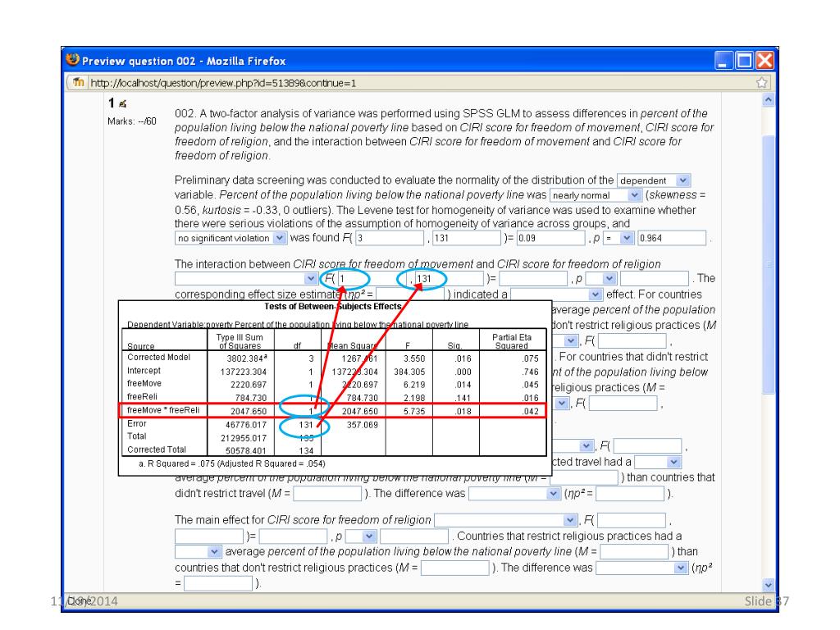This screenshot has height=630, width=840.
Task: Click the Error sum of squares 46776.017
Action: (x=246, y=425)
